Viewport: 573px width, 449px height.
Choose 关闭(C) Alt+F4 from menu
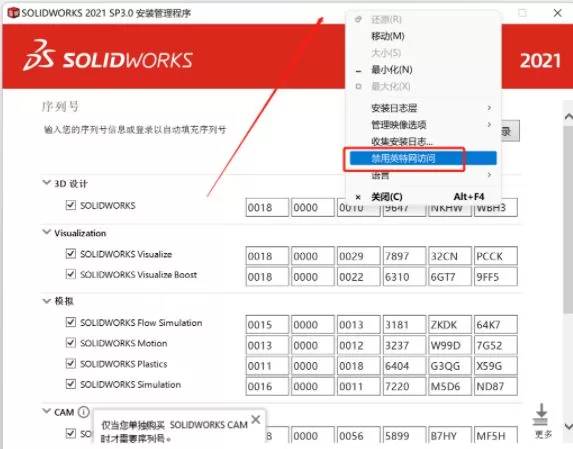pos(423,197)
